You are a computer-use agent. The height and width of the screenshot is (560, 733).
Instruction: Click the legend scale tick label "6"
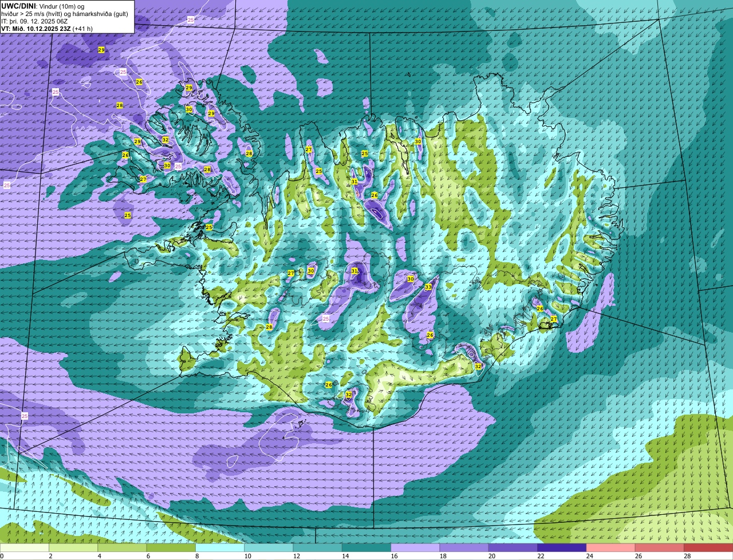point(148,555)
